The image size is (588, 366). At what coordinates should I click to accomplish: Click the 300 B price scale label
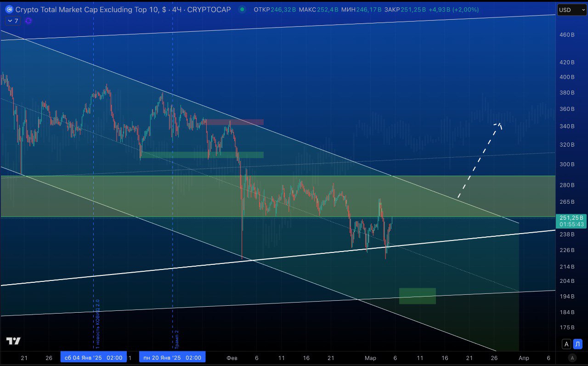pyautogui.click(x=566, y=164)
